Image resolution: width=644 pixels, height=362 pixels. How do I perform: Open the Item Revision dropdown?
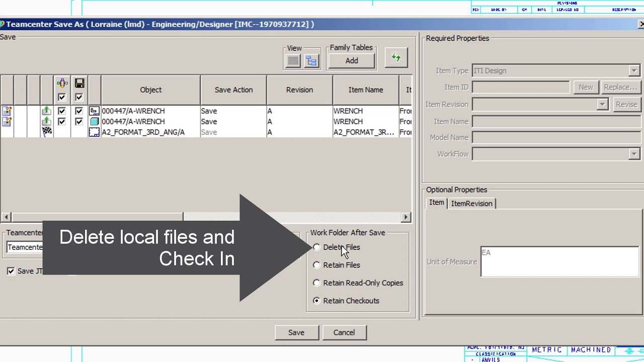(602, 105)
